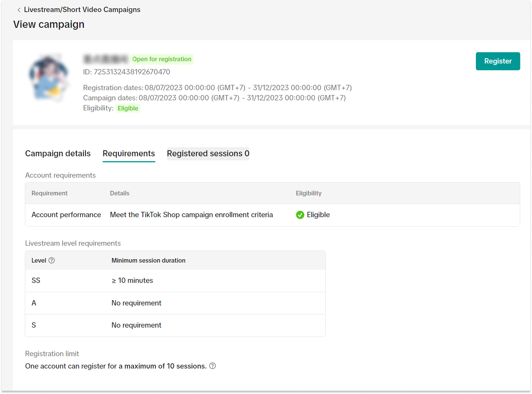This screenshot has height=394, width=532.
Task: Click the back chevron beside Livestream/Short Video Campaigns
Action: pos(19,10)
